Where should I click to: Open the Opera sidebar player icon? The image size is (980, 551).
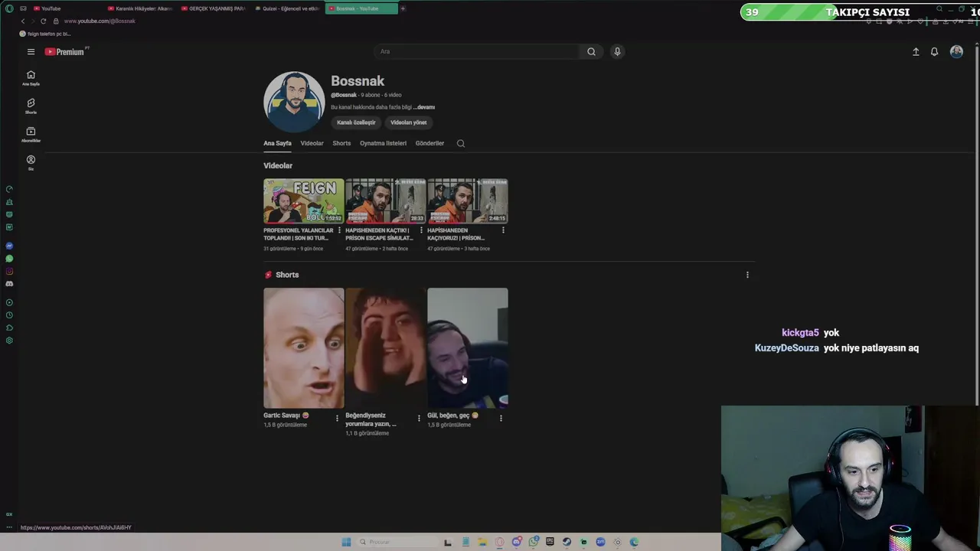[x=9, y=302]
